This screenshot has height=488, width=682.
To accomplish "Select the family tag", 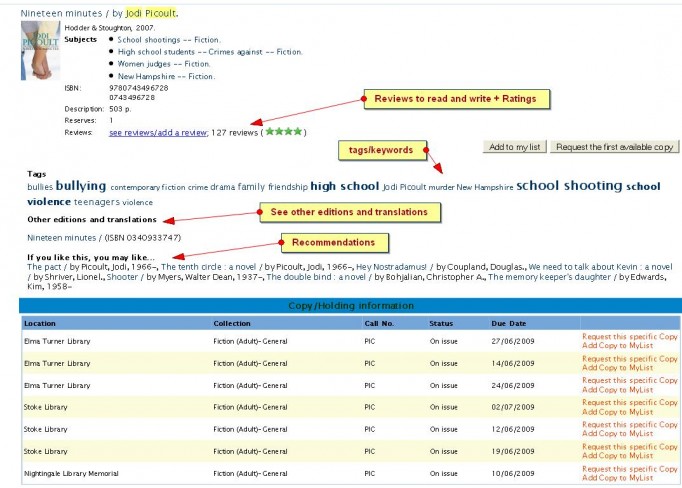I will [251, 187].
